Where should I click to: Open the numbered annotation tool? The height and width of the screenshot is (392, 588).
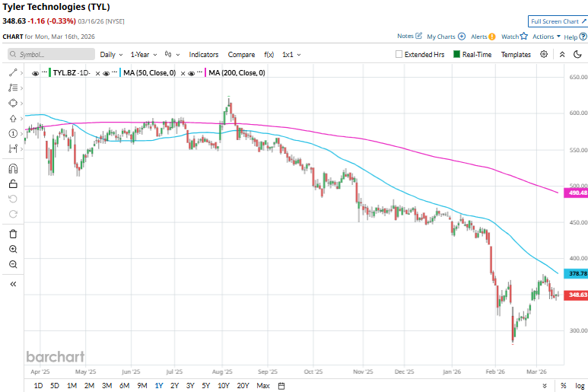[13, 133]
